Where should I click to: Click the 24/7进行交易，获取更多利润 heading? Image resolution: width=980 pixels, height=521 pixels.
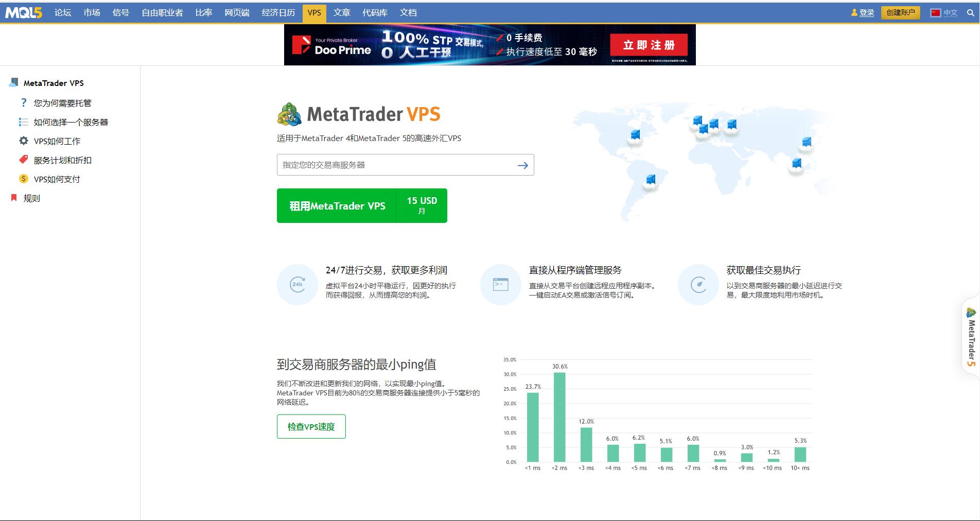click(x=387, y=270)
